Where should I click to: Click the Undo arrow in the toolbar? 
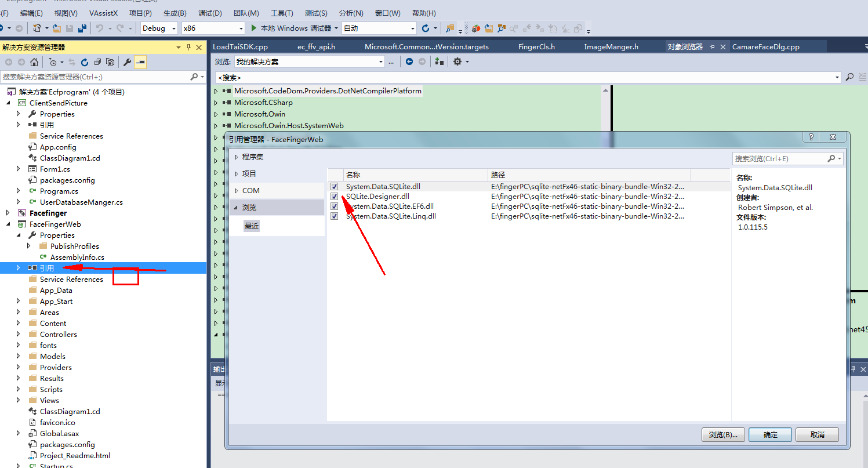coord(99,28)
